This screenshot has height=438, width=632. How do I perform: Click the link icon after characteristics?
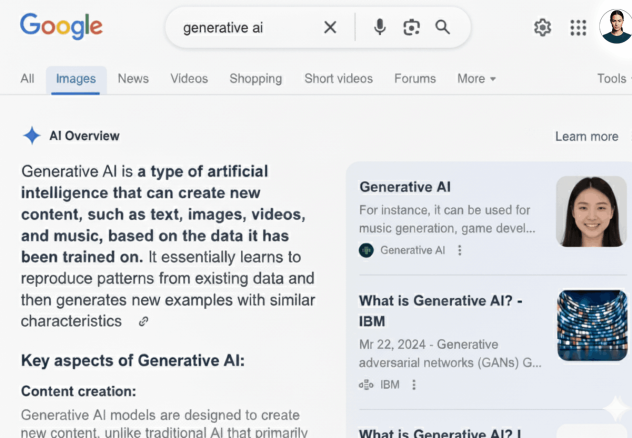(144, 321)
